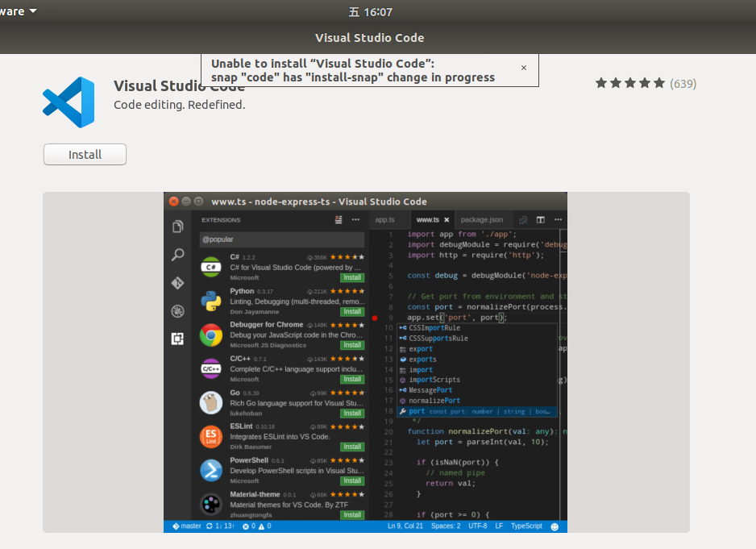
Task: Select the Extensions icon in activity bar
Action: [x=178, y=339]
